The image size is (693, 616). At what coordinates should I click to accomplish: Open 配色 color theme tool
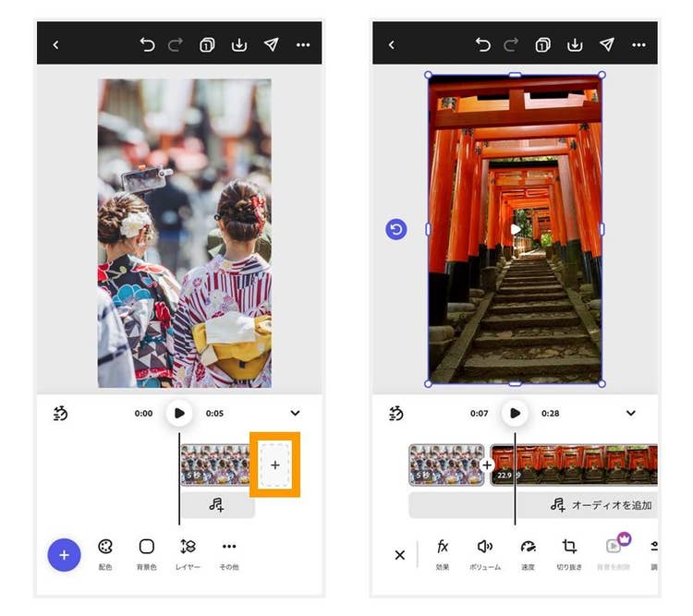[x=105, y=554]
